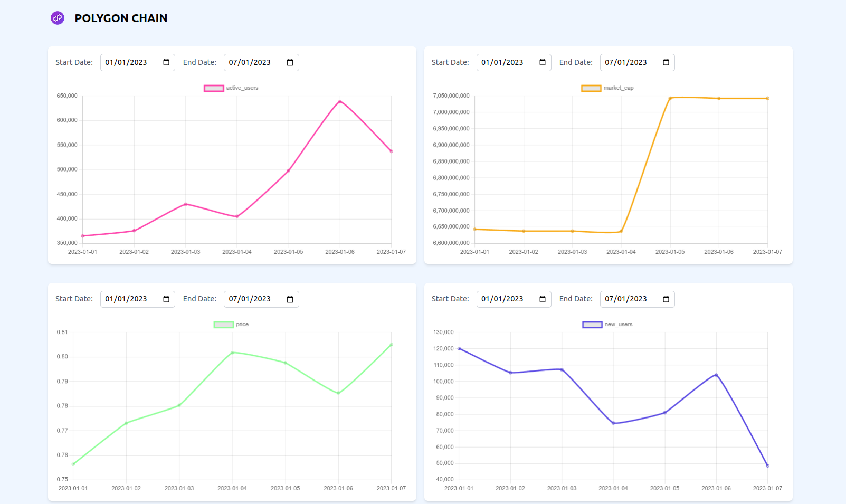Open calendar picker for new_users End Date

[666, 299]
